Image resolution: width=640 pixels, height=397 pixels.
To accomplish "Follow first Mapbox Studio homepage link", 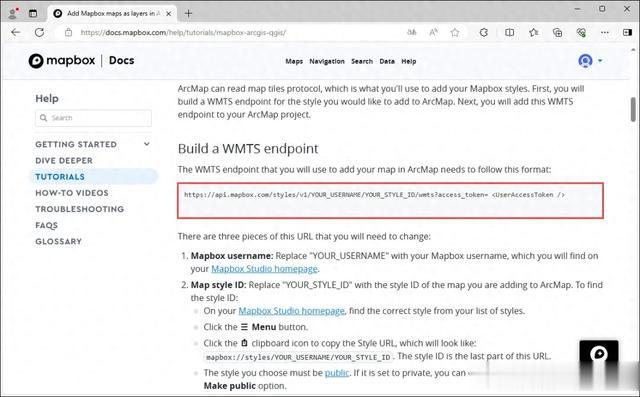I will [264, 269].
